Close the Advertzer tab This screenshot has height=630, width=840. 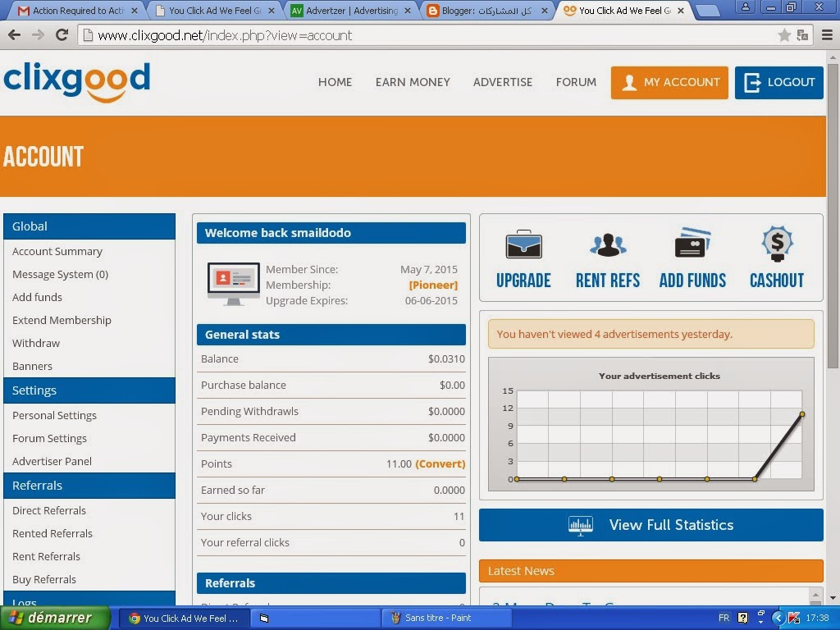pyautogui.click(x=408, y=11)
